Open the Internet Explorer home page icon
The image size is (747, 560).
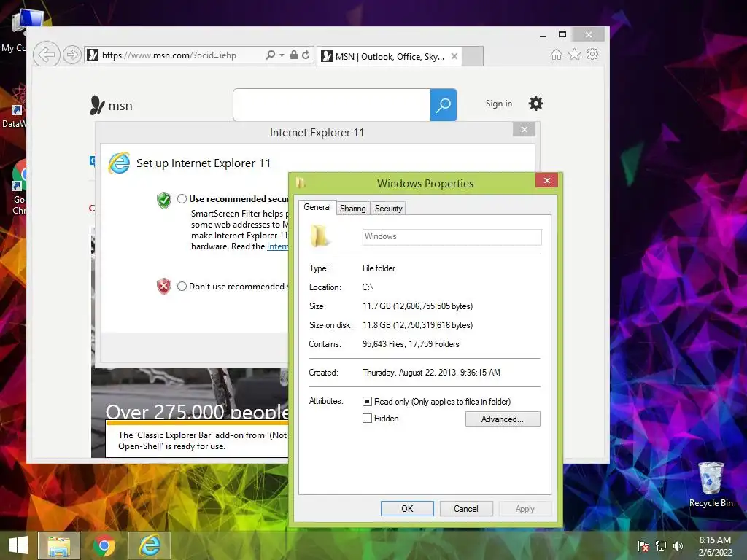coord(557,54)
